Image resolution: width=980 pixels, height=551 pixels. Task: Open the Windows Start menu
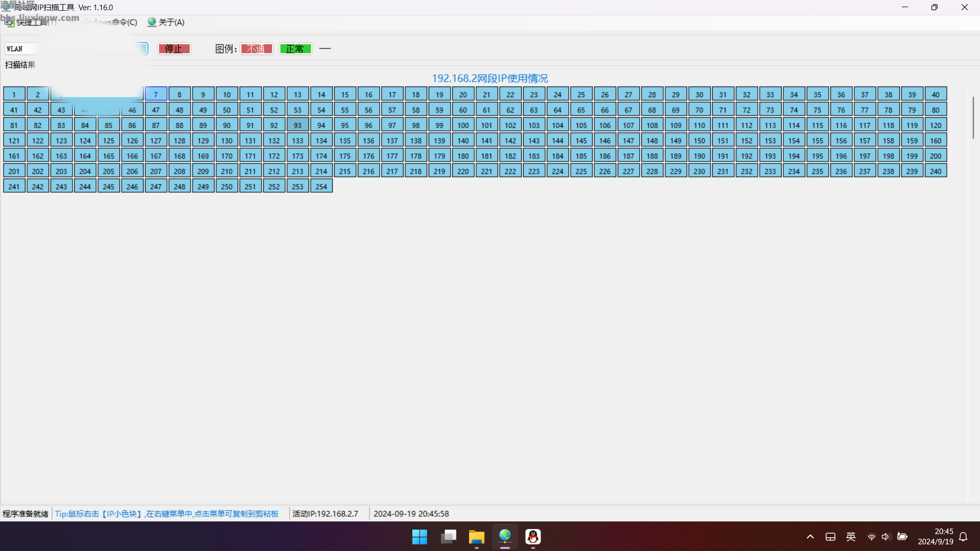point(419,537)
